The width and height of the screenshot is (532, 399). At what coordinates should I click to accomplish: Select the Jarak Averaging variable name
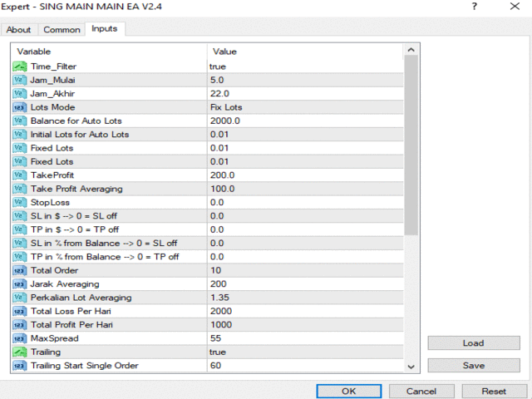click(65, 284)
